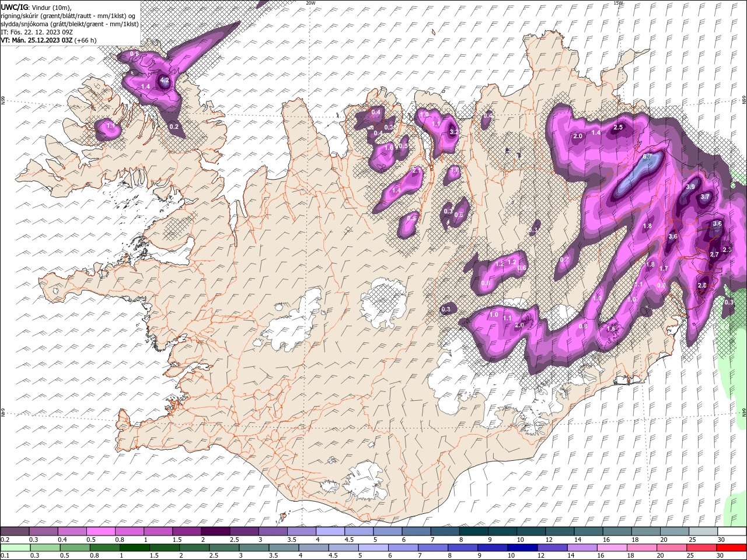Click the 'VT: Mán. 25.12.2023 03Z (+66 h)' line
Image resolution: width=747 pixels, height=560 pixels.
[x=49, y=40]
